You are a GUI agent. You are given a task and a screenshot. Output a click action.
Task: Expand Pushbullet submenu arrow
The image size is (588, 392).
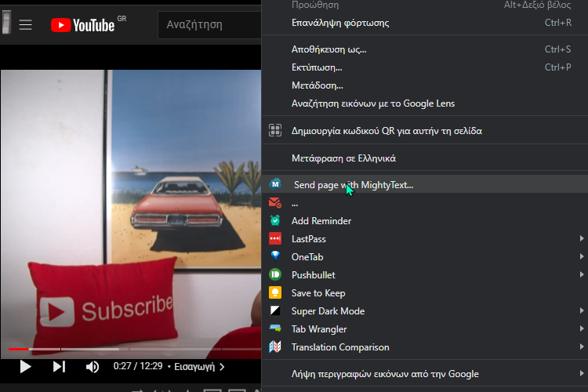tap(581, 274)
